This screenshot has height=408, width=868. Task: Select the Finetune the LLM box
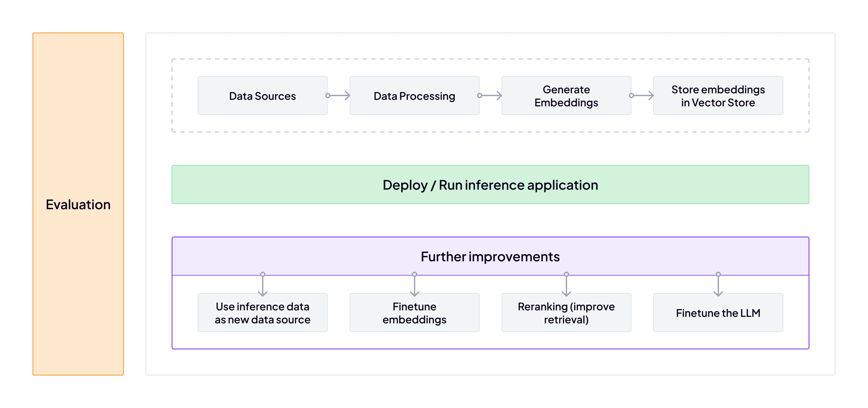point(718,313)
